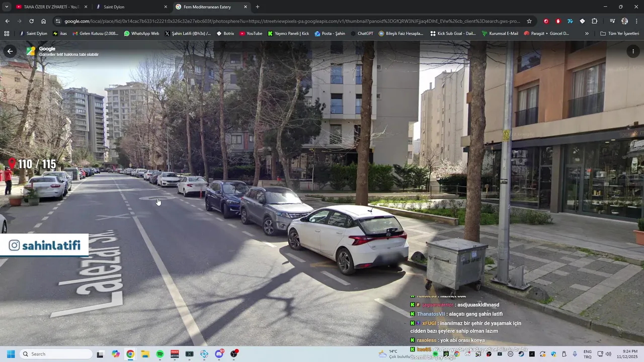Open the Posta - Şahin bookmark
This screenshot has width=644, height=362.
tap(330, 34)
